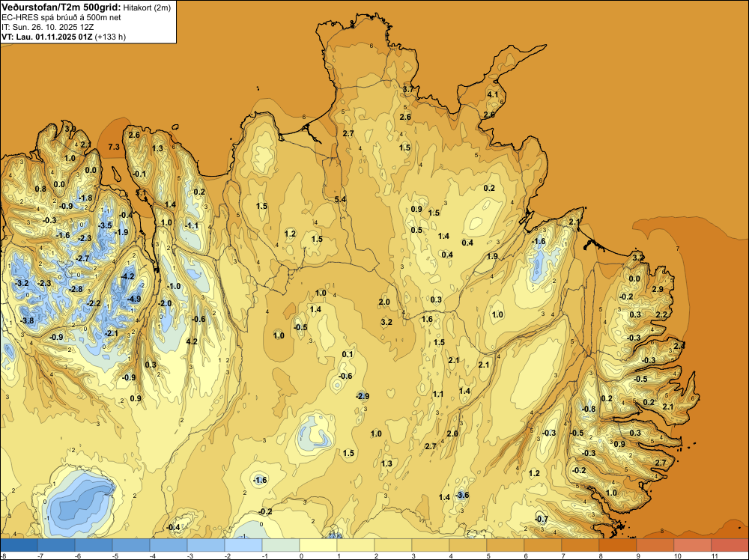Click the color scale label 9
This screenshot has width=749, height=560.
tap(638, 556)
